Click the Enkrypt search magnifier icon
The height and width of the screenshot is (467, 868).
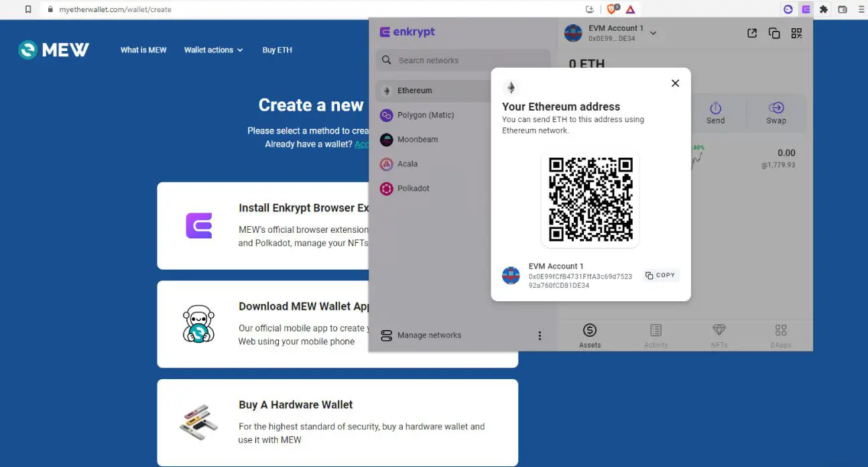(387, 60)
